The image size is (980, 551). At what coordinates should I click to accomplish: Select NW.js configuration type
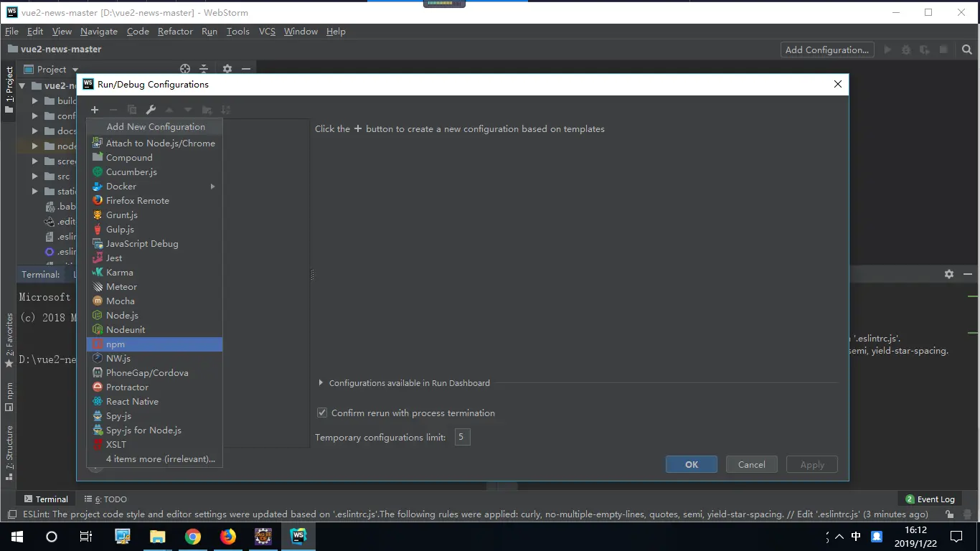154,358
